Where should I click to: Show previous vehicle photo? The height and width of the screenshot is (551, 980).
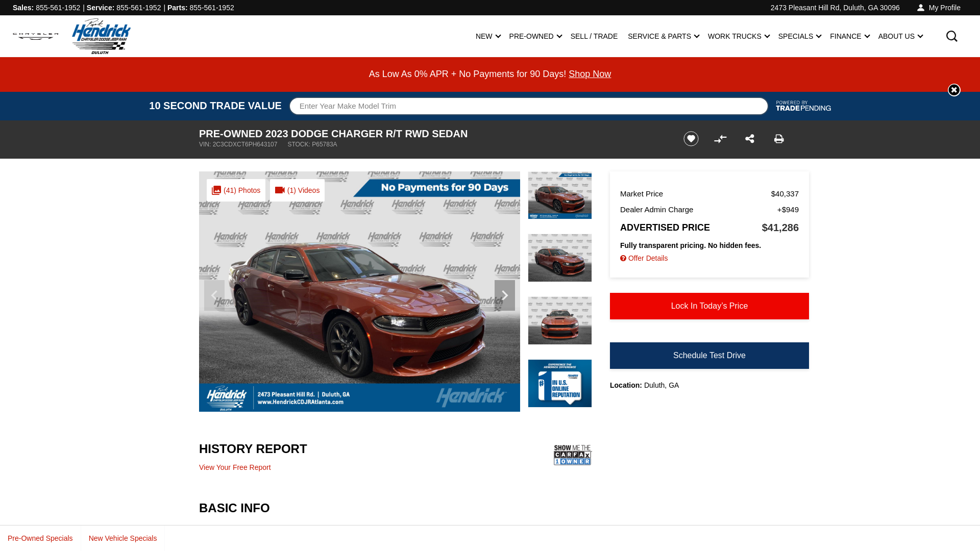click(x=214, y=295)
